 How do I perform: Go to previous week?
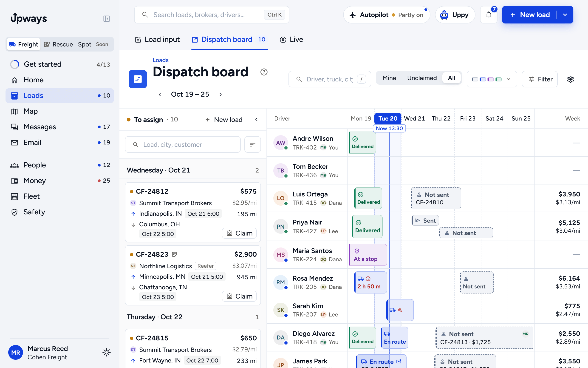pos(160,95)
